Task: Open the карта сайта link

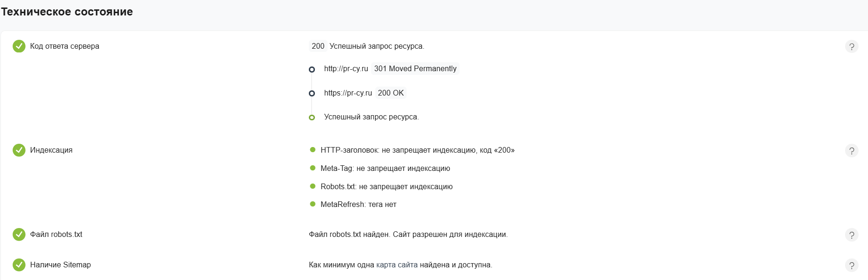Action: [x=396, y=265]
